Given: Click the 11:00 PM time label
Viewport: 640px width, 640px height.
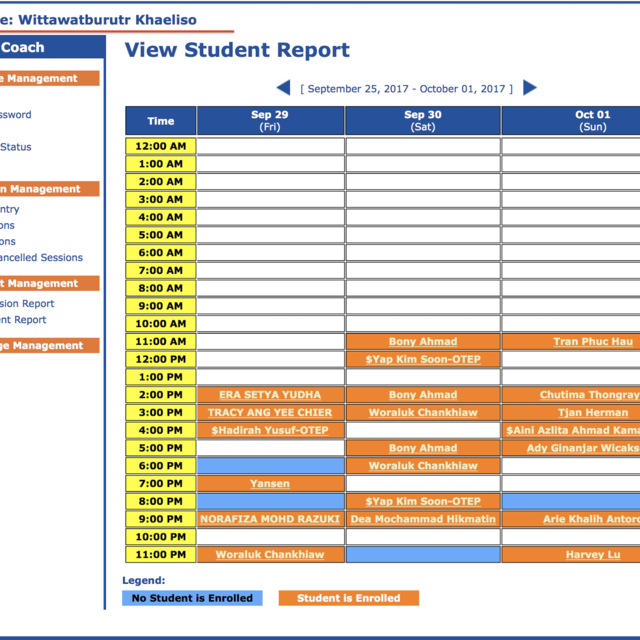Looking at the screenshot, I should click(161, 555).
